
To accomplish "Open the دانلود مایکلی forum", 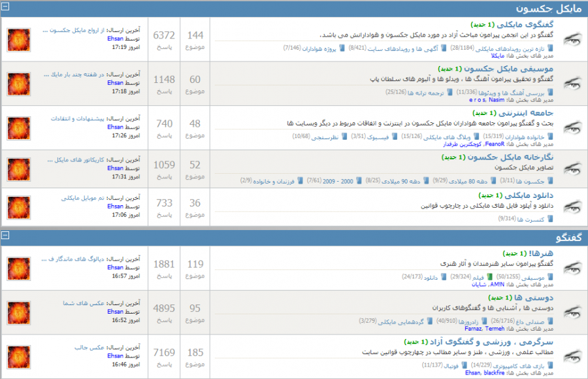I will pyautogui.click(x=532, y=195).
